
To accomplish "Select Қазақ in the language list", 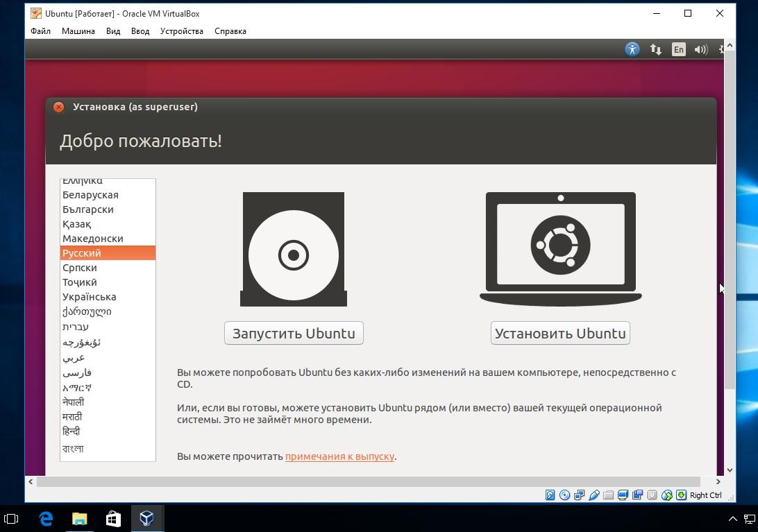I will [x=108, y=224].
